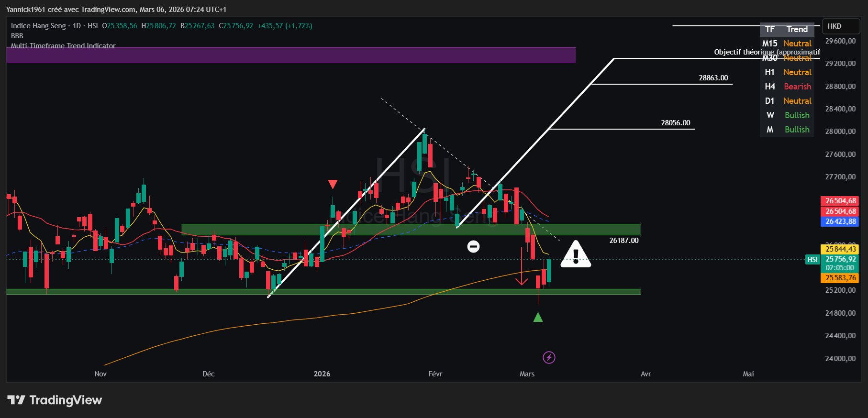
Task: Select Multi-Timeframe Trend Indicator legend
Action: [63, 46]
